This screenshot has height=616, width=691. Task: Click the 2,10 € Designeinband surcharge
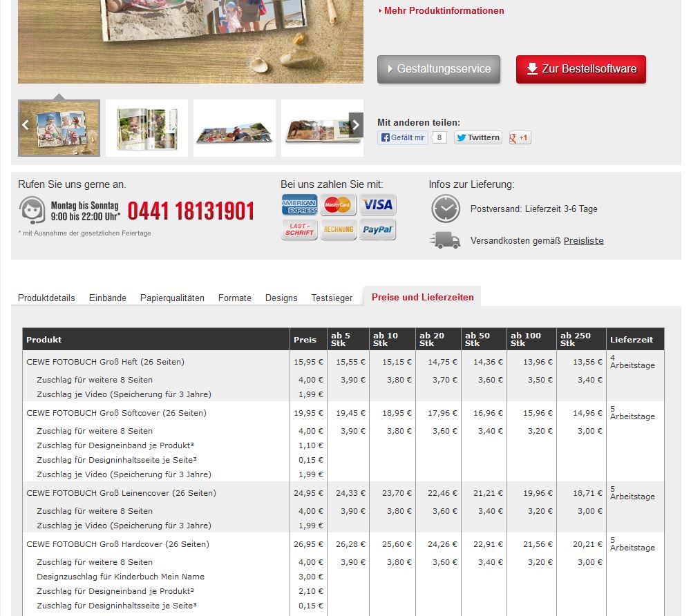click(311, 591)
